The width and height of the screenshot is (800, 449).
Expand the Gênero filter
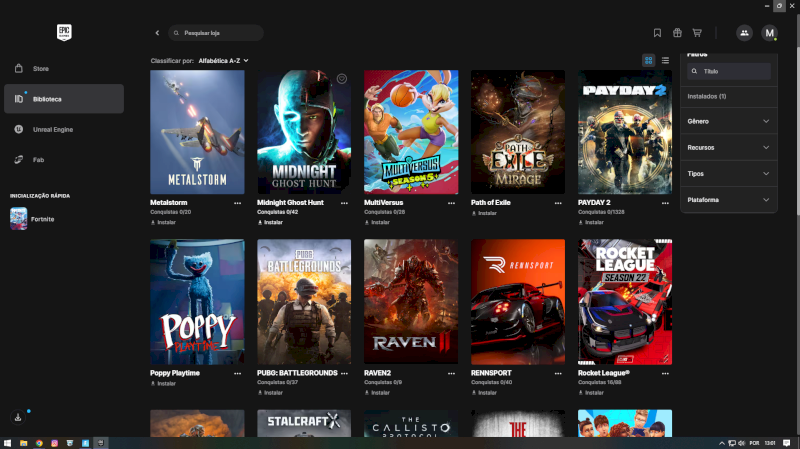pos(729,121)
